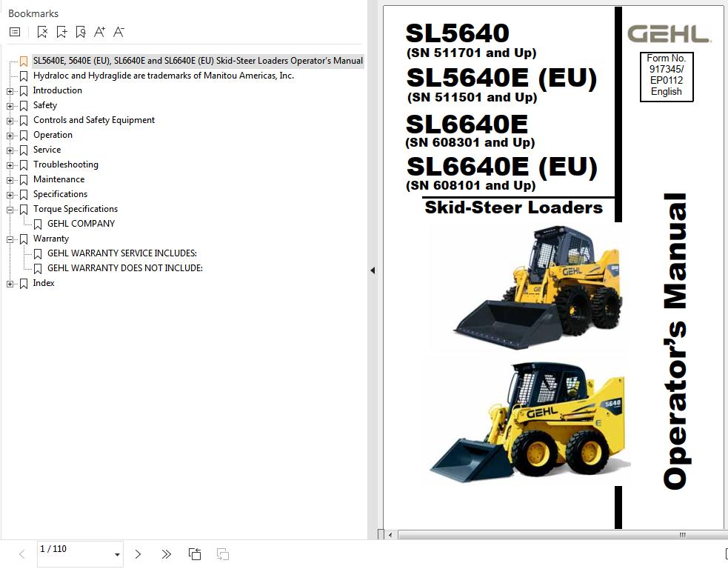
Task: Click the bookmark icon beside GEHL COMPANY
Action: (x=38, y=224)
